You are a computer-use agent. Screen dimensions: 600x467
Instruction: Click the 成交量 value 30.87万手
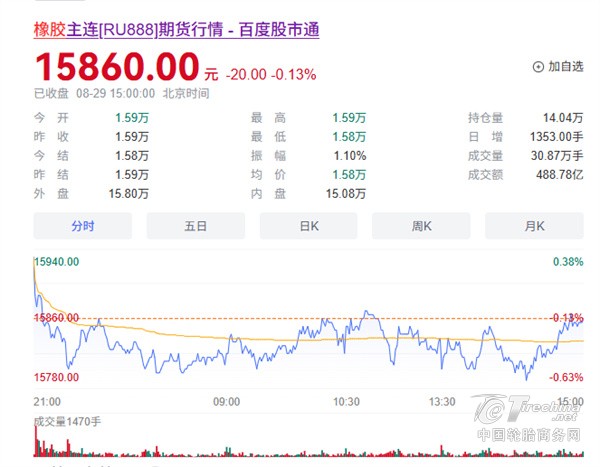[x=557, y=156]
